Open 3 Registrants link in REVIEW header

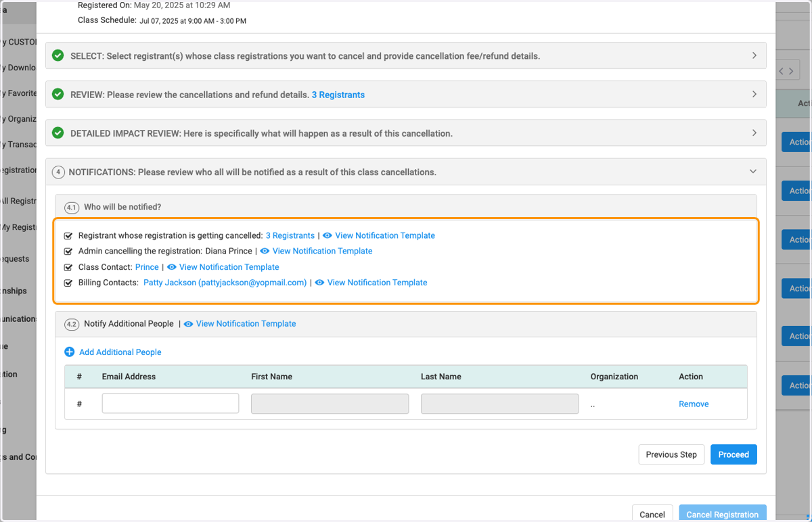(338, 95)
